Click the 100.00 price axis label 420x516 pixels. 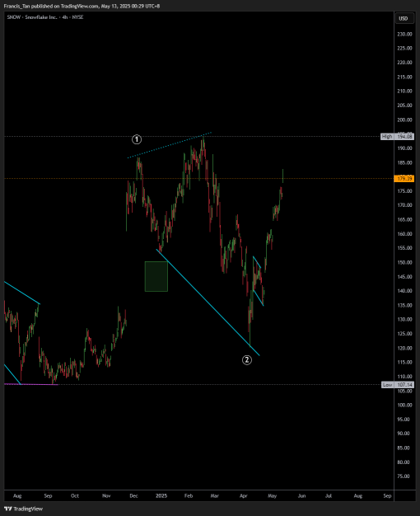405,405
